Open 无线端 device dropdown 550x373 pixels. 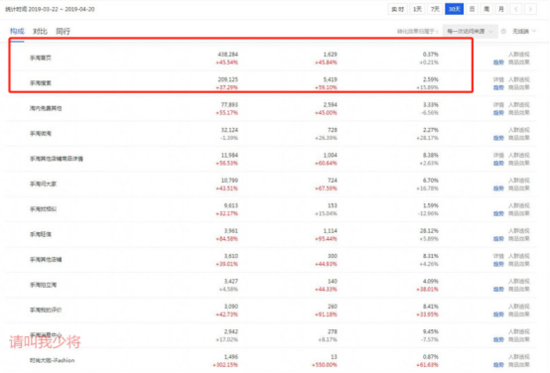[x=524, y=31]
